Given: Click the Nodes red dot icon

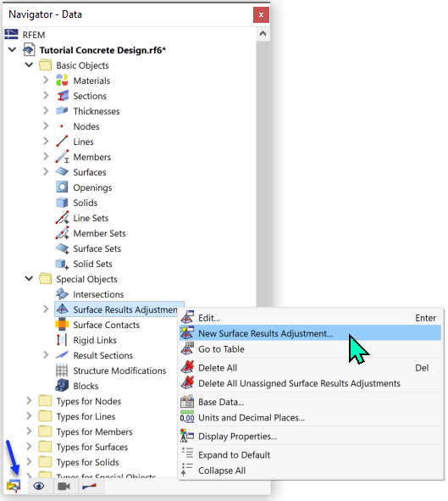Looking at the screenshot, I should pos(62,126).
